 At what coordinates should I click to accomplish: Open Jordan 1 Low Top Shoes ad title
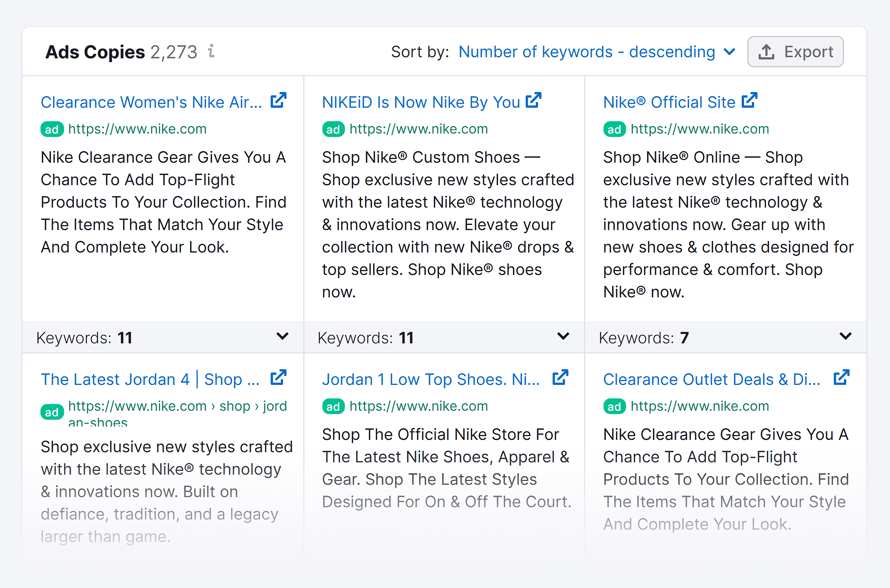pyautogui.click(x=431, y=379)
